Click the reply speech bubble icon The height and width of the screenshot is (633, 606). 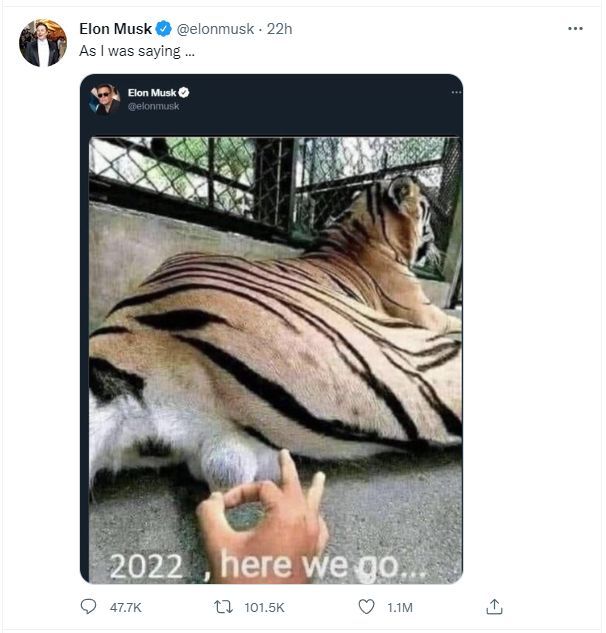89,606
